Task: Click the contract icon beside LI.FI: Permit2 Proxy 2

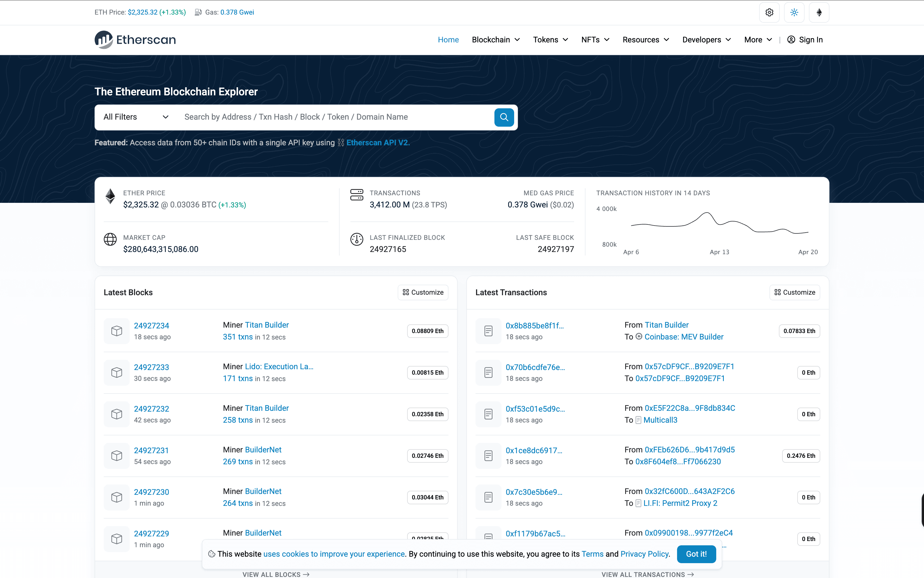Action: click(x=638, y=503)
